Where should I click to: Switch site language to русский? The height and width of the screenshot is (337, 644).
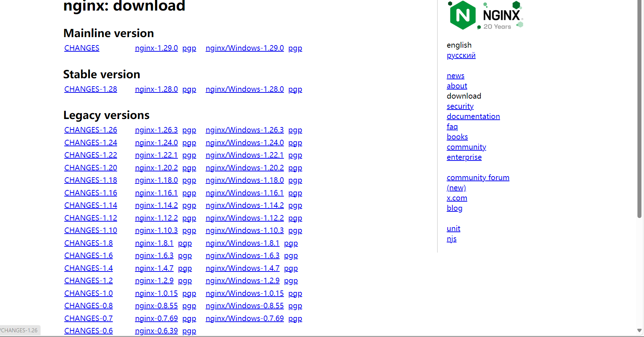pyautogui.click(x=461, y=56)
